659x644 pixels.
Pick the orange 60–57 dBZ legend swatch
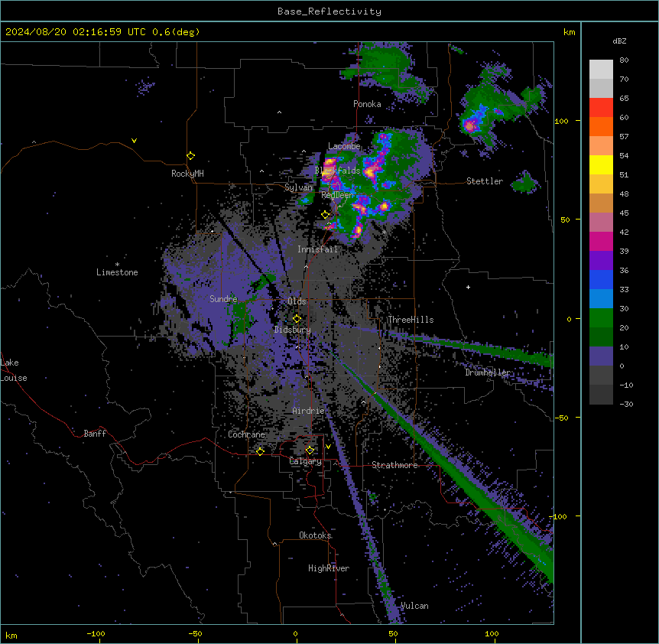[x=601, y=126]
